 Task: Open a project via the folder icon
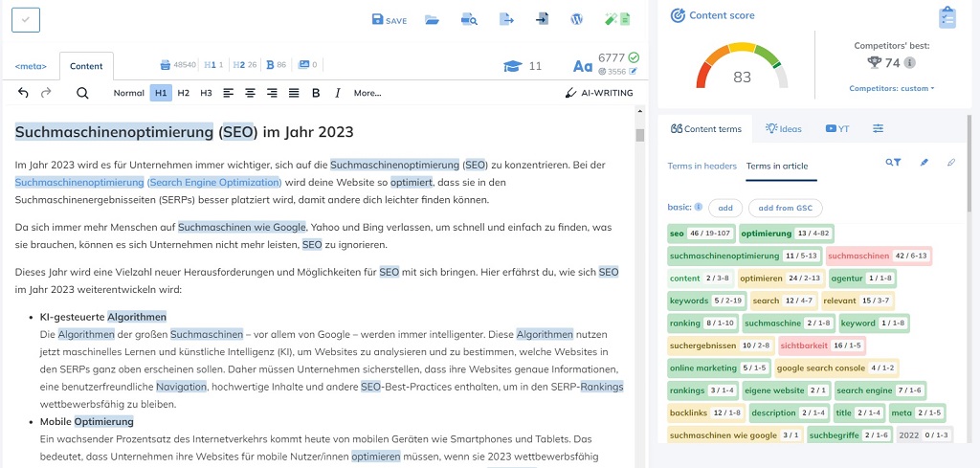click(x=432, y=20)
